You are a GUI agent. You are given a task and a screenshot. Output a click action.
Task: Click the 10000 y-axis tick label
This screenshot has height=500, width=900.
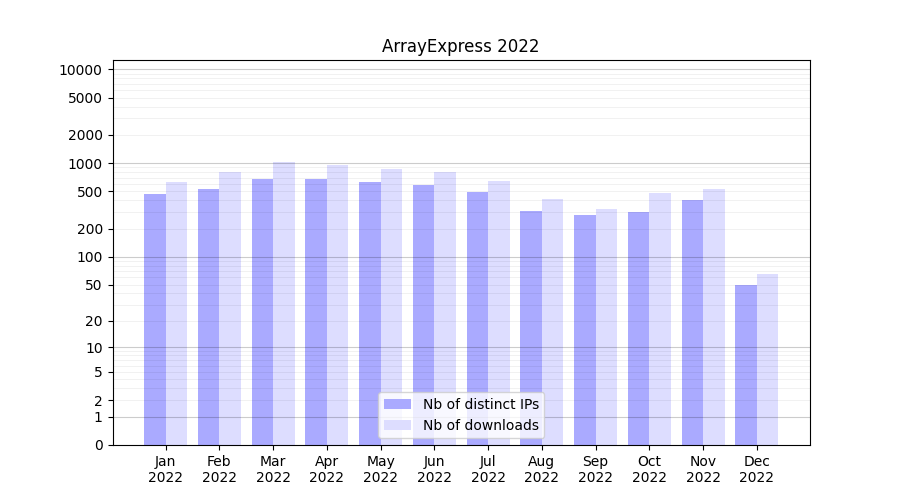click(80, 70)
